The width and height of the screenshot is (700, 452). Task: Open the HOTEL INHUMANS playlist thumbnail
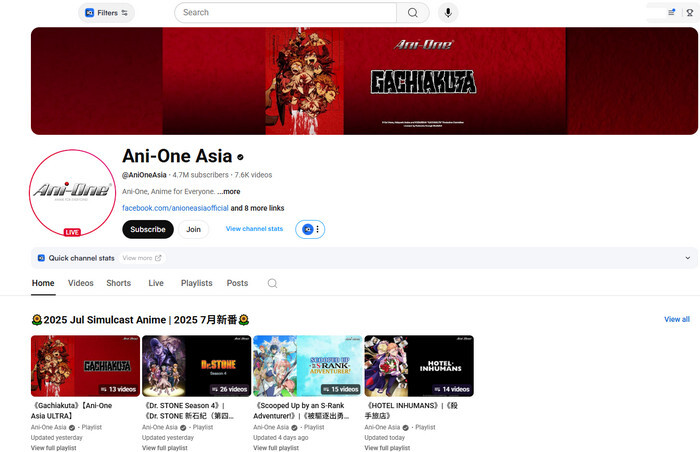(x=419, y=366)
